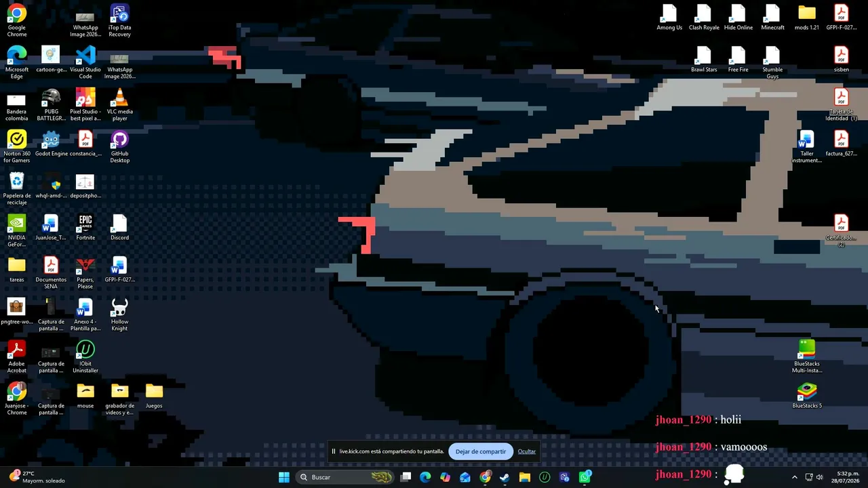Launch the Fortnite Epic Games shortcut

pyautogui.click(x=85, y=228)
